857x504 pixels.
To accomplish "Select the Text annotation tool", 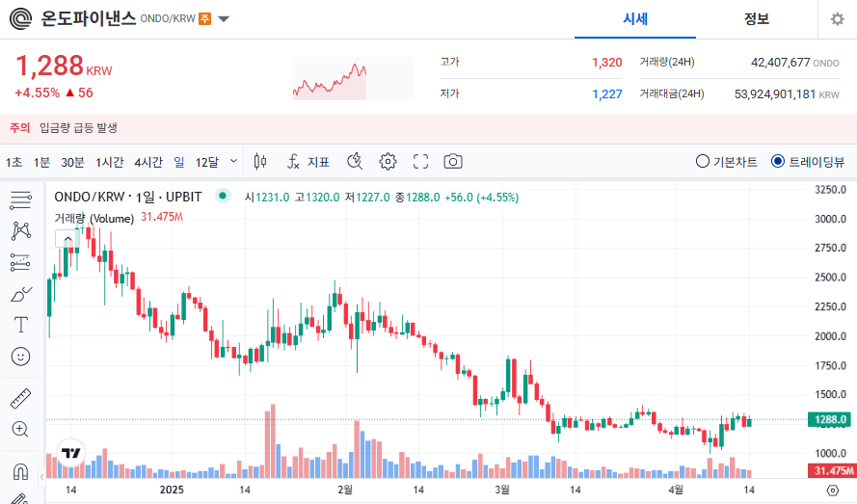I will [x=21, y=325].
